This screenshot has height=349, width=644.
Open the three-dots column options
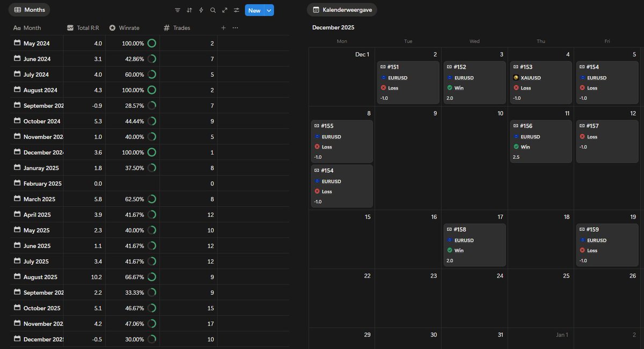pos(235,28)
